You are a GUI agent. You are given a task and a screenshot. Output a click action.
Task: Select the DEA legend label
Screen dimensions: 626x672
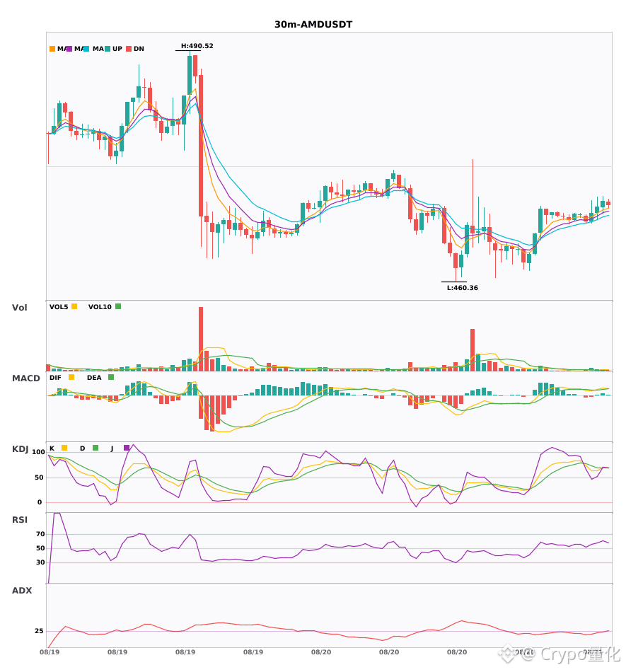(x=94, y=378)
